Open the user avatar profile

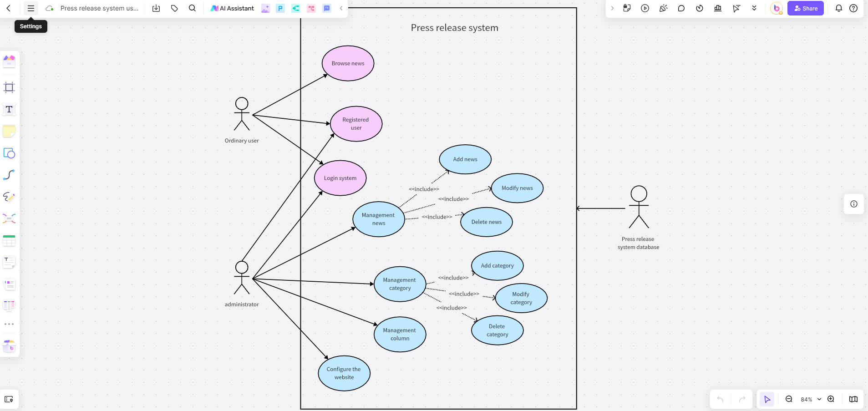(777, 8)
